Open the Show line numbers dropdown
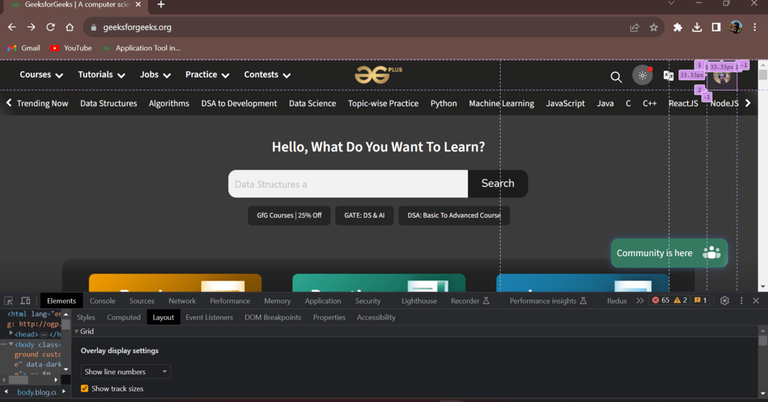This screenshot has height=402, width=768. coord(126,372)
